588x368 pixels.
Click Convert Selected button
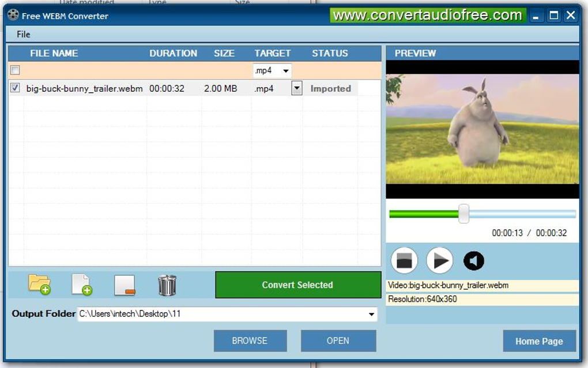(x=298, y=285)
